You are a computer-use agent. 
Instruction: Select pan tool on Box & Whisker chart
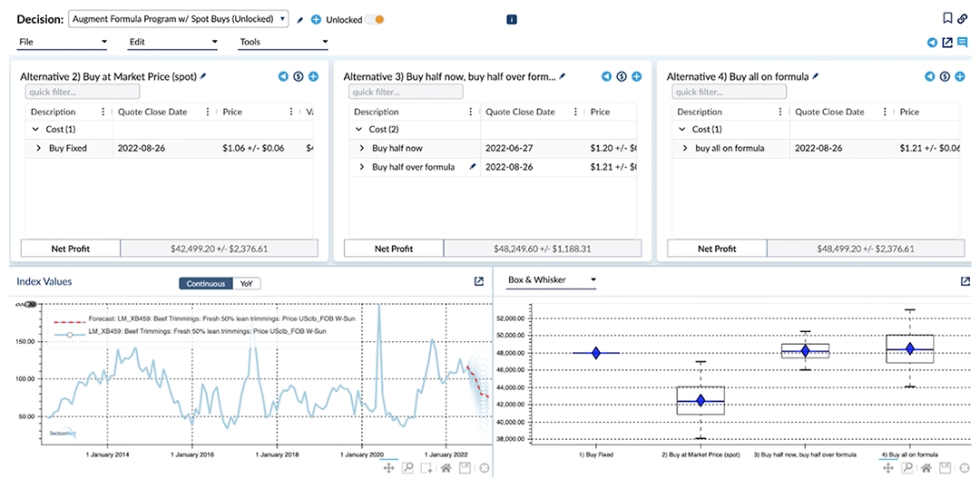click(x=887, y=468)
